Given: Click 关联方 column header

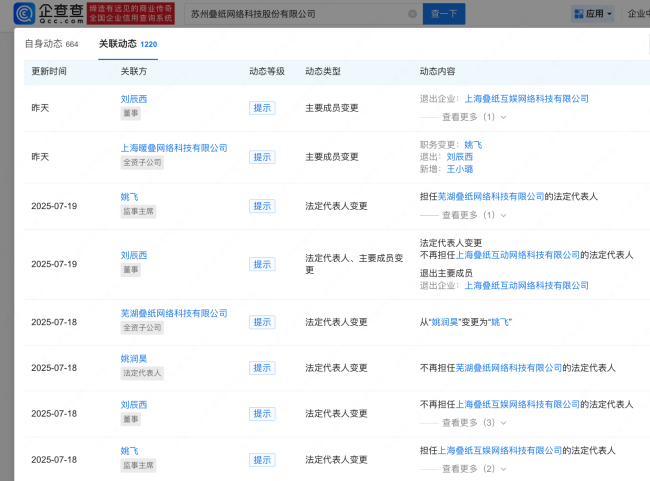Looking at the screenshot, I should pos(133,71).
